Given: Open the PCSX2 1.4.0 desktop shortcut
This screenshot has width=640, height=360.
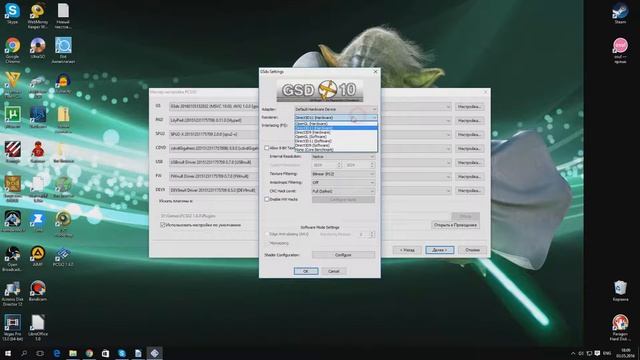Looking at the screenshot, I should click(x=63, y=256).
